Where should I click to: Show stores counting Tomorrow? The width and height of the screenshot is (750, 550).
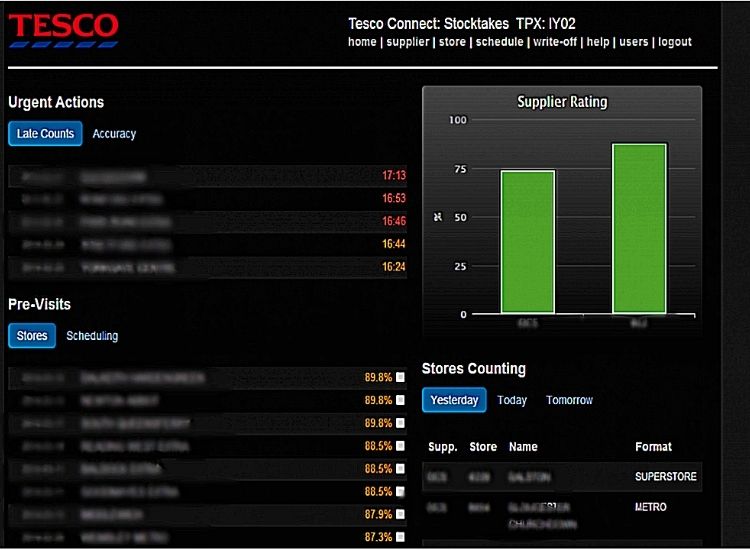(569, 400)
